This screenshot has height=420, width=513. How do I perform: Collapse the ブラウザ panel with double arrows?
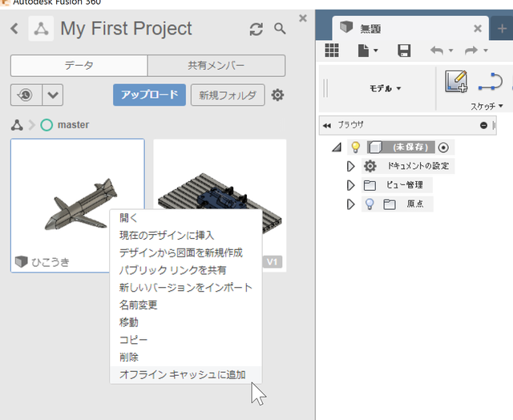[x=326, y=125]
